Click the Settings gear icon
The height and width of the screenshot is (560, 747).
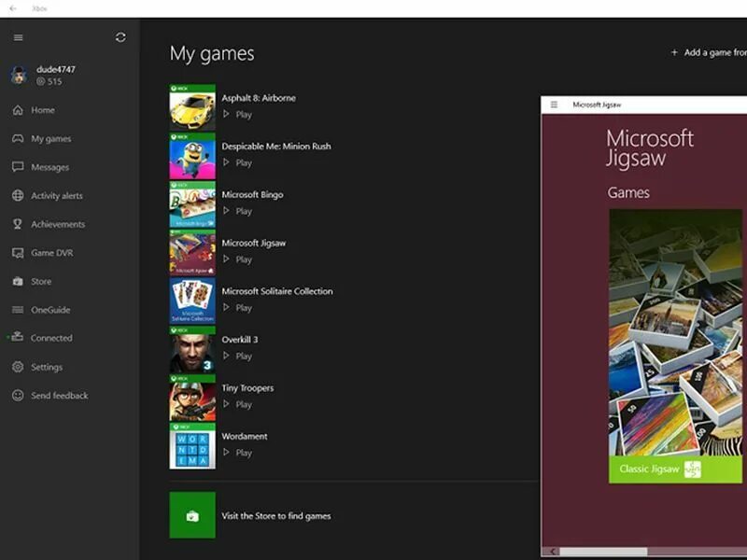18,367
